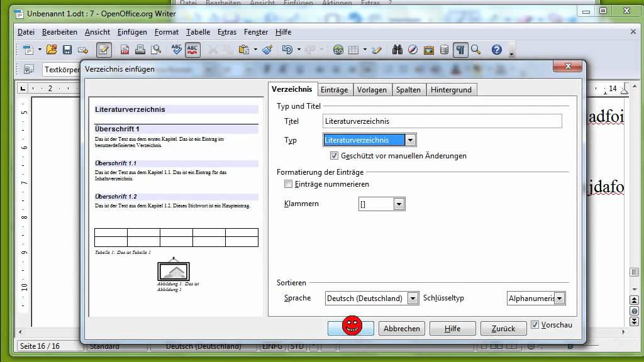Open the Datei menu
This screenshot has width=644, height=362.
pos(26,32)
